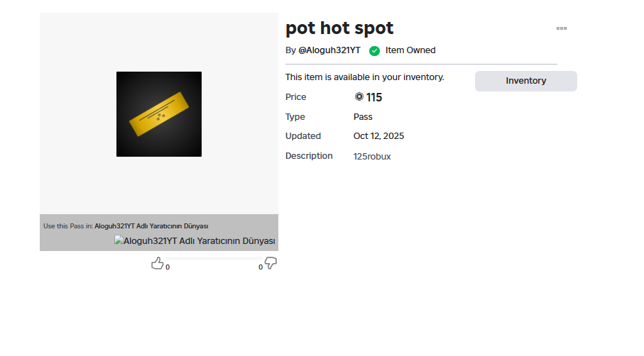Click the downvote count number

click(261, 267)
